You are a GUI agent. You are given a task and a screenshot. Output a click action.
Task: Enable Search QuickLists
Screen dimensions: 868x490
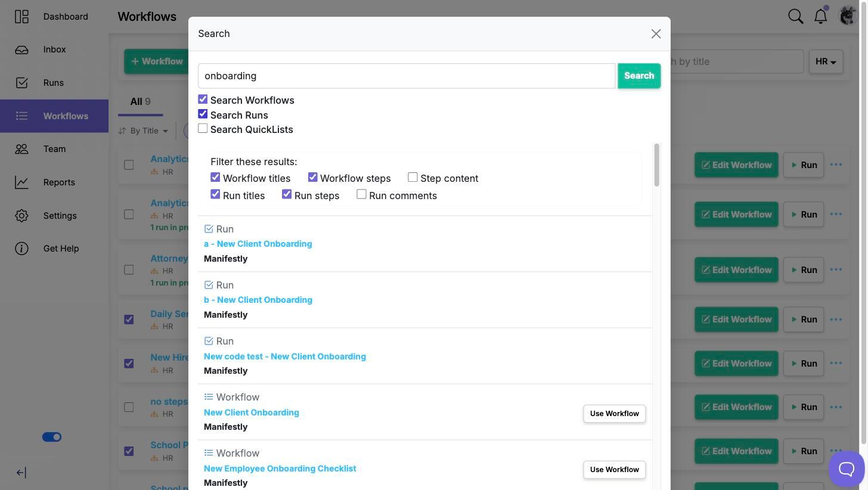[203, 128]
